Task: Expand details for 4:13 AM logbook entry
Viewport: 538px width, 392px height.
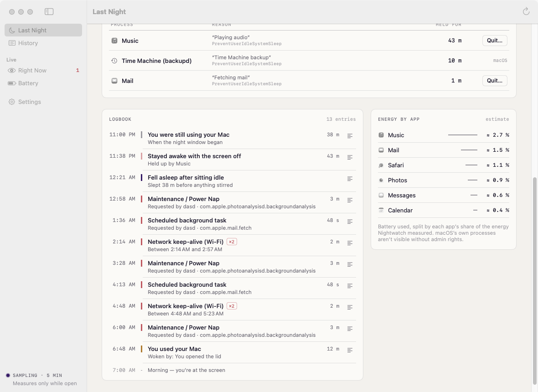Action: coord(350,286)
